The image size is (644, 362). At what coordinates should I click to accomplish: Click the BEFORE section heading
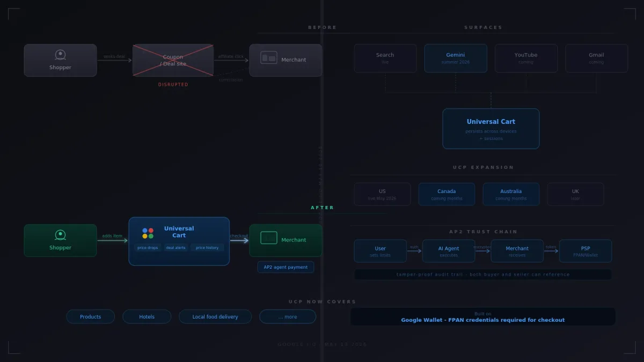click(323, 27)
